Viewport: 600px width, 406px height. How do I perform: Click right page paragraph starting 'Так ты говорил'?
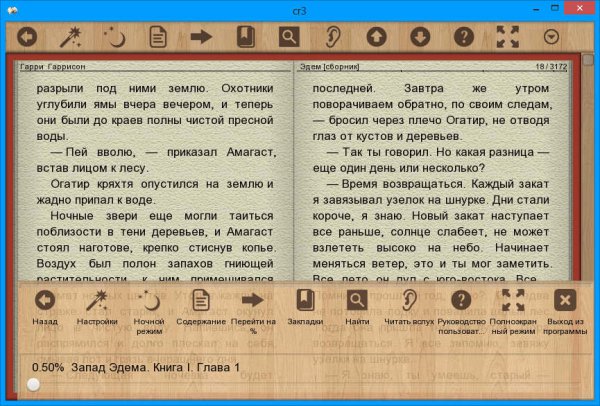coord(431,160)
